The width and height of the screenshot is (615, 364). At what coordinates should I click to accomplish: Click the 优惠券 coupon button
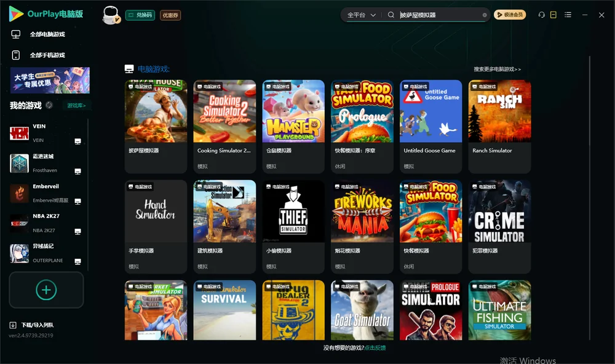click(170, 15)
